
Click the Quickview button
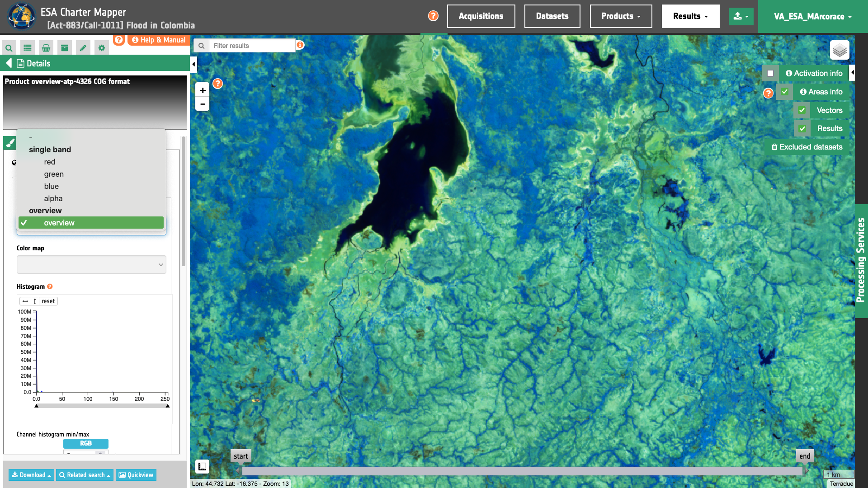click(136, 475)
